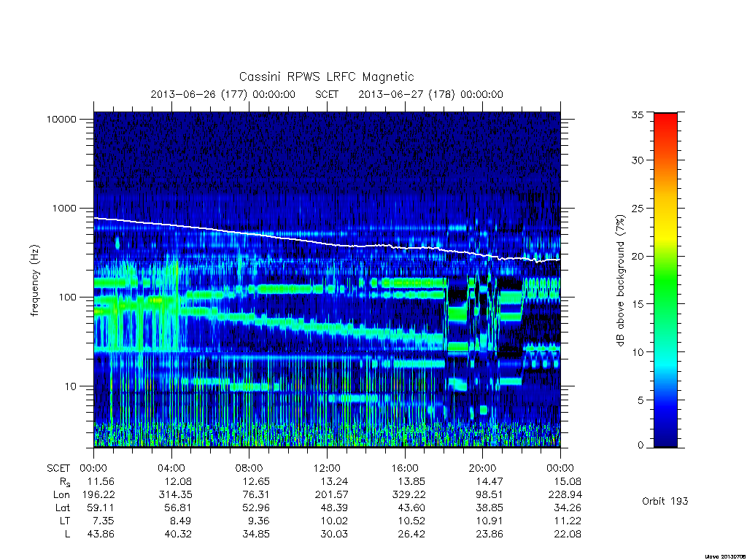Click the L value 30.03
Screen dimensions: 747x560
tap(334, 534)
